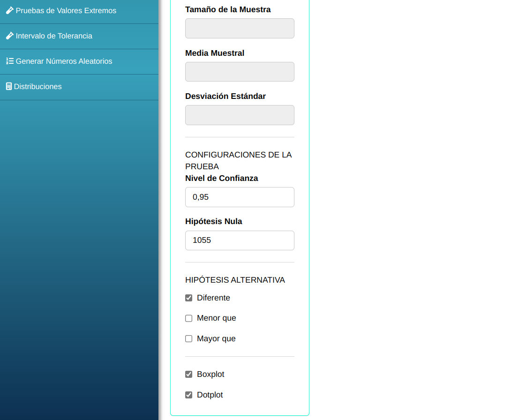This screenshot has height=420, width=519.
Task: Select Generar Números Aleatorios in the sidebar
Action: 64,61
